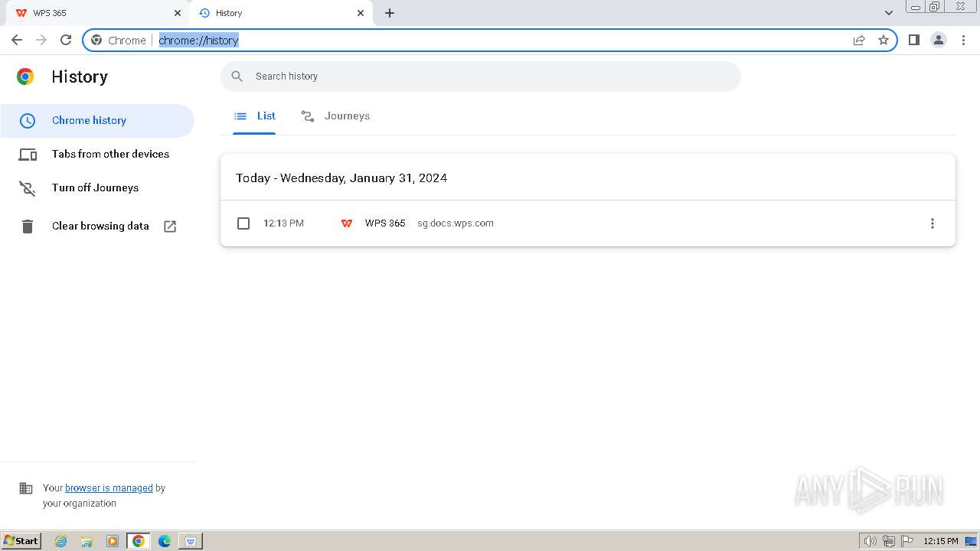Click the show desktop tray icon
980x551 pixels.
pos(972,541)
